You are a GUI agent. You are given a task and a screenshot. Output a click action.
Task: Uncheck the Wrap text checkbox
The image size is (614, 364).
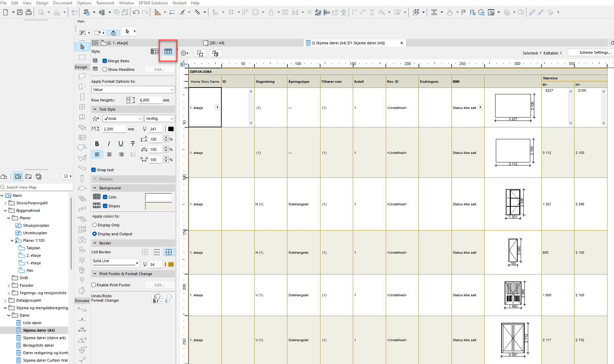click(x=94, y=170)
